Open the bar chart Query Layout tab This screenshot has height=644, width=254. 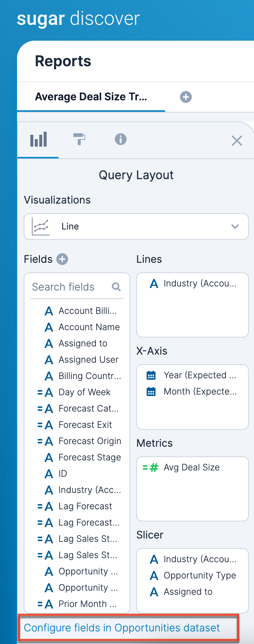click(38, 140)
